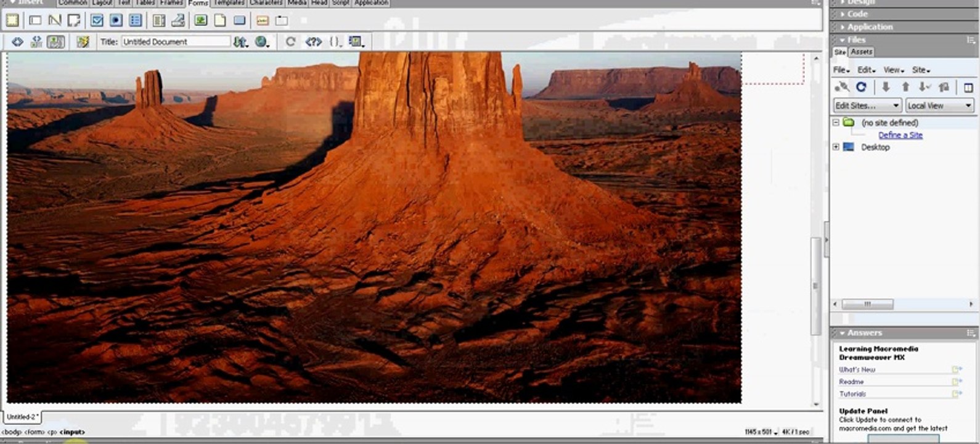
Task: Open the Reference panel icon
Action: pyautogui.click(x=313, y=42)
